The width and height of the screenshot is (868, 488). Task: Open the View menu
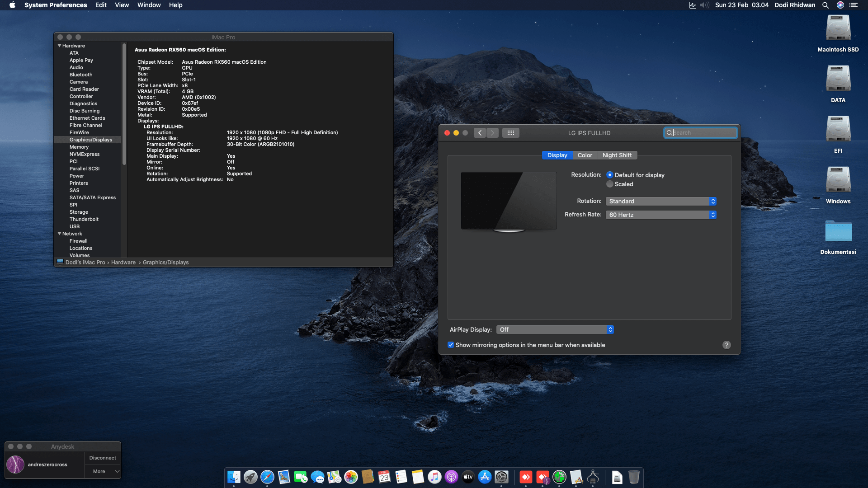click(x=122, y=5)
